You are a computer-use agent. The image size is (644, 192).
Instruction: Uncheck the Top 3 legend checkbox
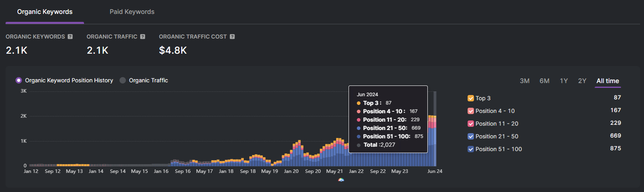pyautogui.click(x=471, y=98)
